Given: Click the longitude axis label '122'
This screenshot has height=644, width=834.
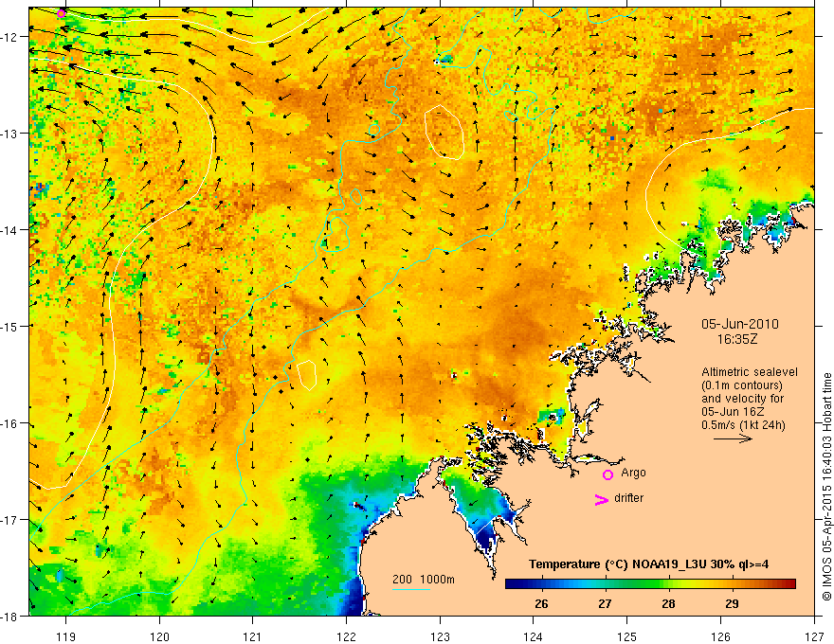Looking at the screenshot, I should [x=346, y=636].
